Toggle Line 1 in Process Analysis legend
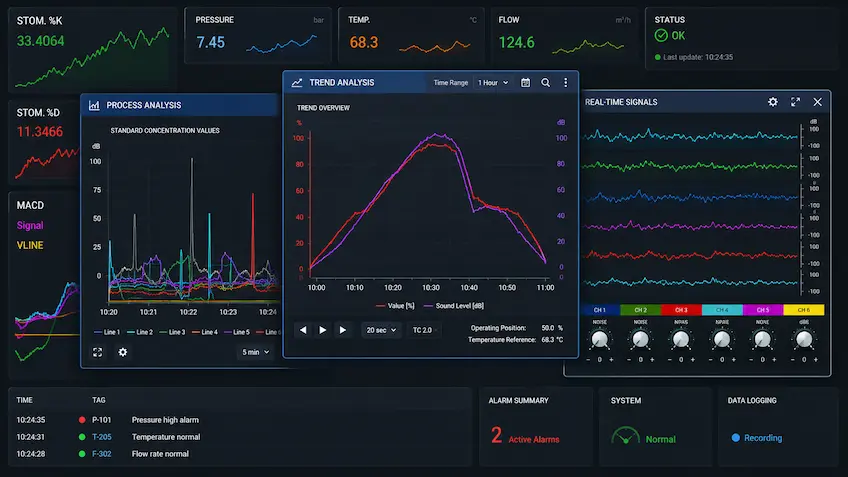This screenshot has height=477, width=848. (x=107, y=332)
